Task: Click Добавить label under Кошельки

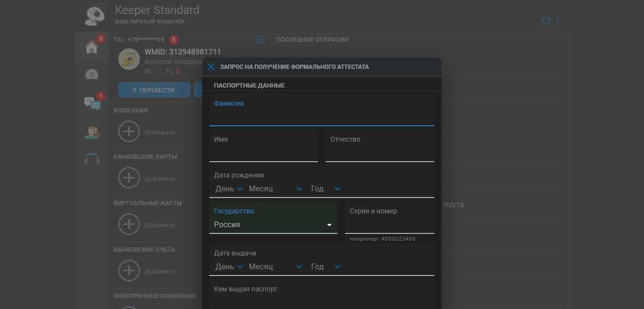Action: point(160,132)
